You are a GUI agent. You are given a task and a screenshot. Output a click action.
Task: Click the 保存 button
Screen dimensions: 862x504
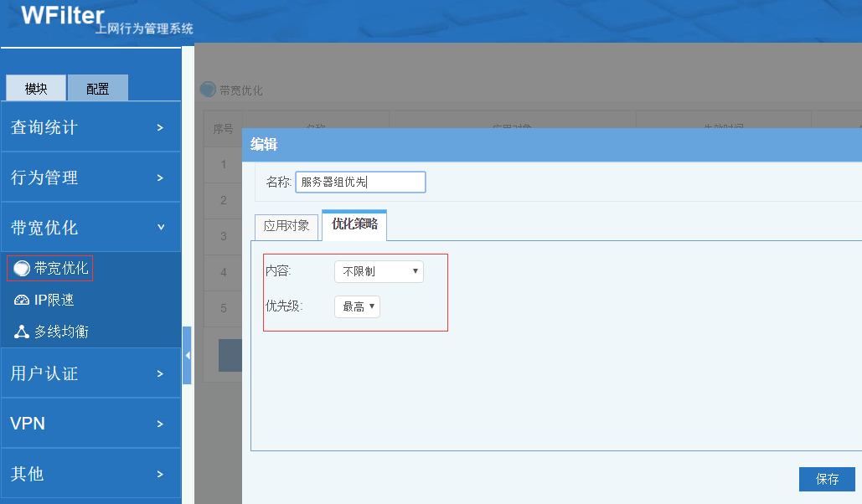827,479
